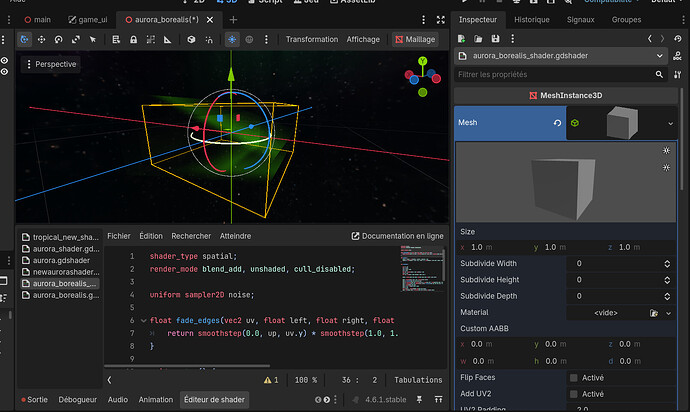Image resolution: width=690 pixels, height=412 pixels.
Task: Toggle the first light in the mesh preview
Action: 666,150
